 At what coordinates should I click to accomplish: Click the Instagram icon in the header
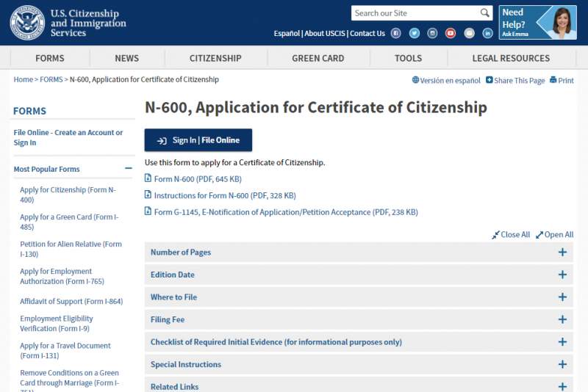tap(432, 33)
